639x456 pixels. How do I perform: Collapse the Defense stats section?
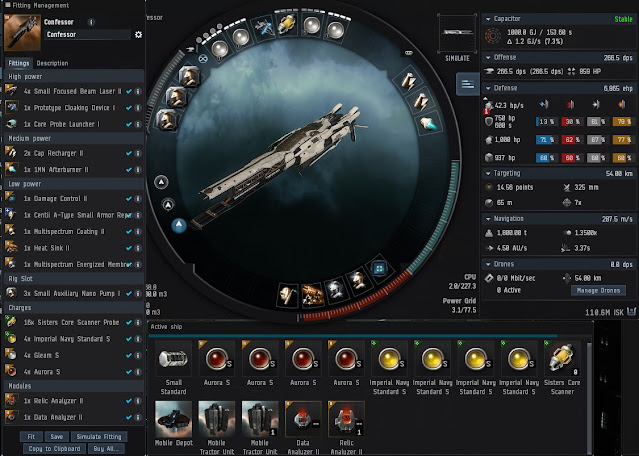(488, 88)
